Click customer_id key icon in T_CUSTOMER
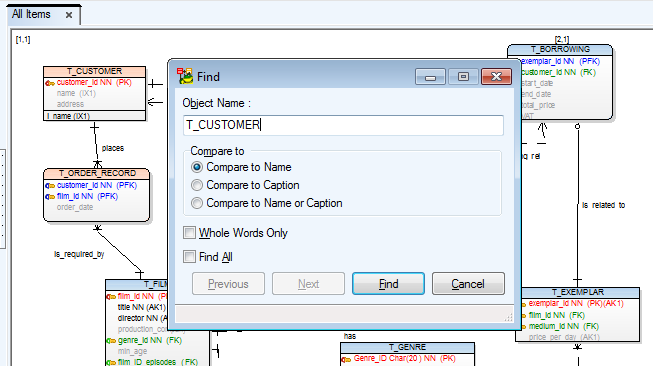The width and height of the screenshot is (653, 366). 50,83
